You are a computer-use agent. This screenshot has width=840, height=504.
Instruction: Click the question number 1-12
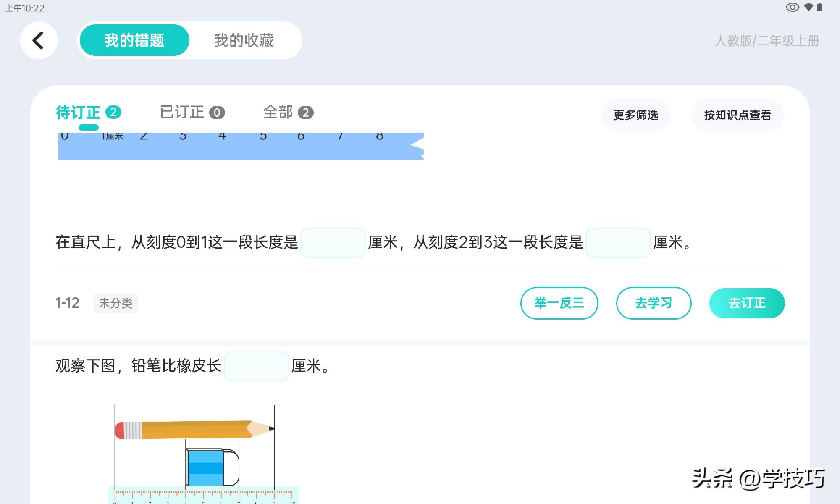click(67, 303)
